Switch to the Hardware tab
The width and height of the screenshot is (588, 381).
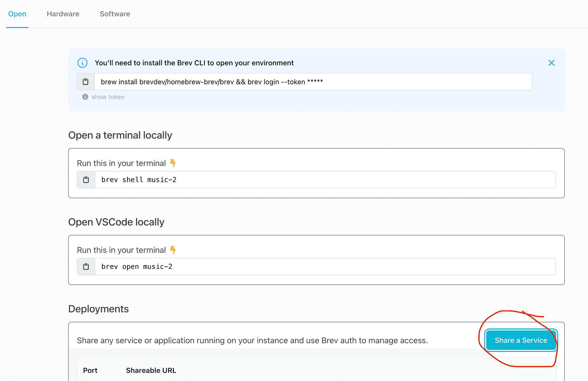coord(63,14)
